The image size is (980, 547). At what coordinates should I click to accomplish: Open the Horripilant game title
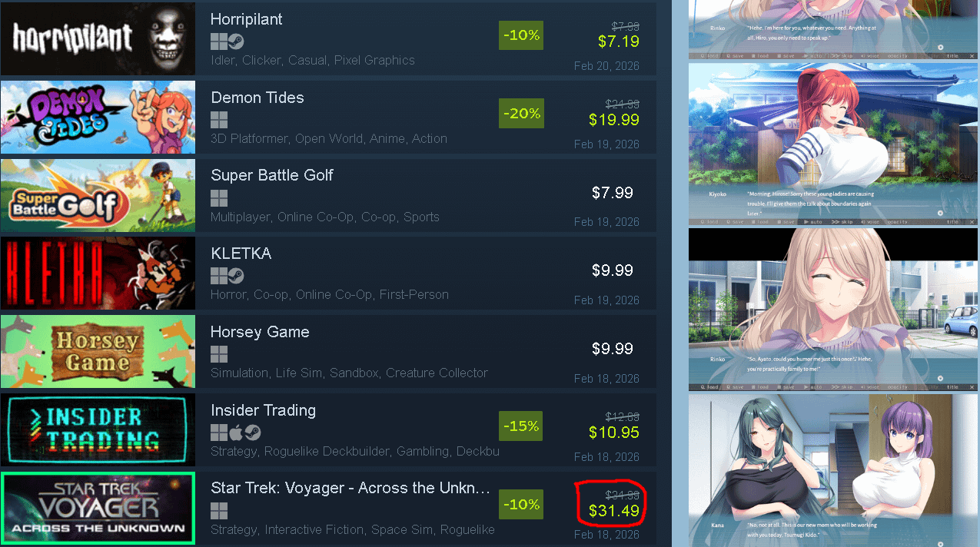pos(247,19)
